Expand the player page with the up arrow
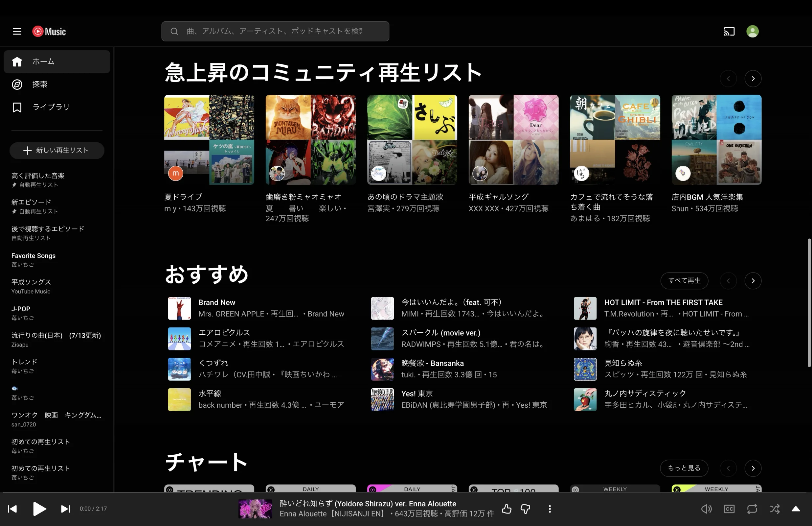Image resolution: width=812 pixels, height=526 pixels. pos(796,509)
